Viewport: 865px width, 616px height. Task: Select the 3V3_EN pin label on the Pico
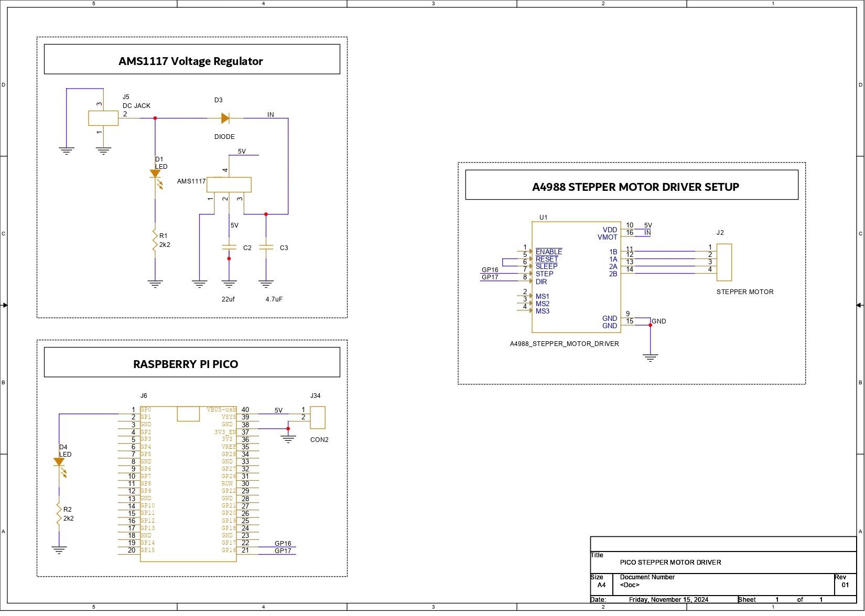pos(225,432)
